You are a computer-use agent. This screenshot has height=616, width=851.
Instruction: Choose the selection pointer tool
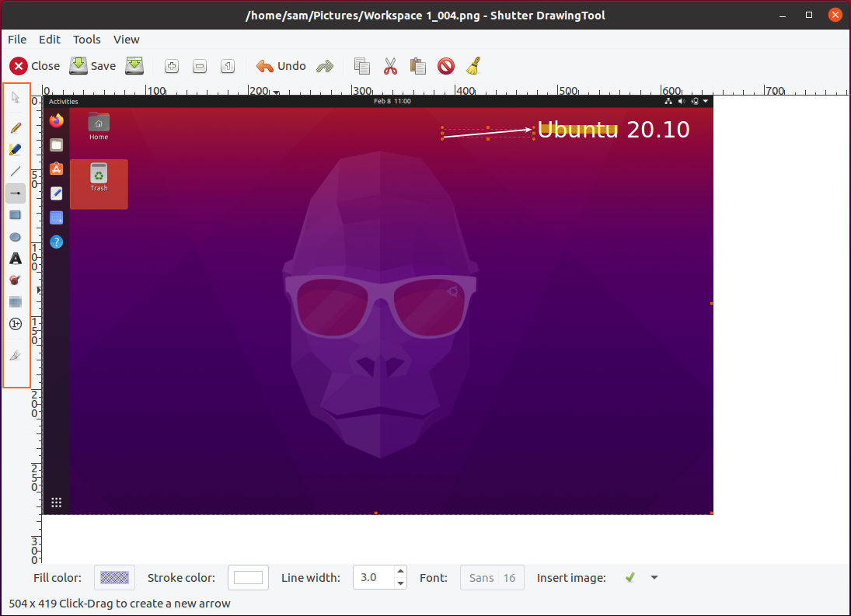click(x=16, y=98)
